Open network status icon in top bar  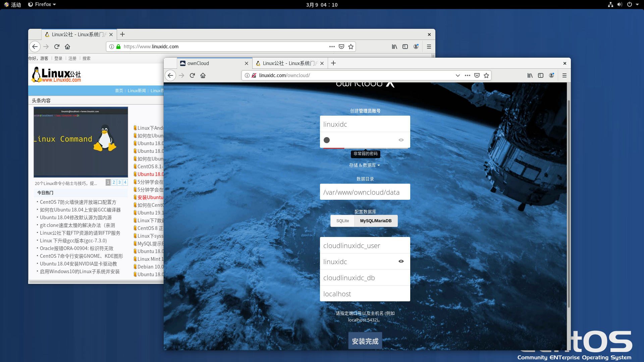610,5
